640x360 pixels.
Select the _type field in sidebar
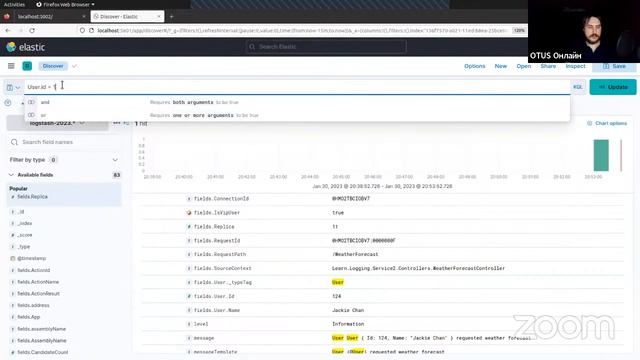click(x=24, y=247)
